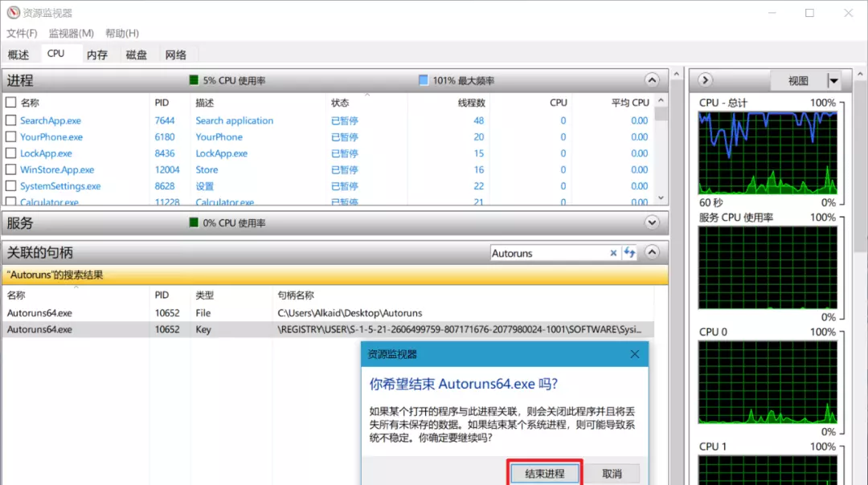Click the 进程 section title bar text

pos(20,81)
